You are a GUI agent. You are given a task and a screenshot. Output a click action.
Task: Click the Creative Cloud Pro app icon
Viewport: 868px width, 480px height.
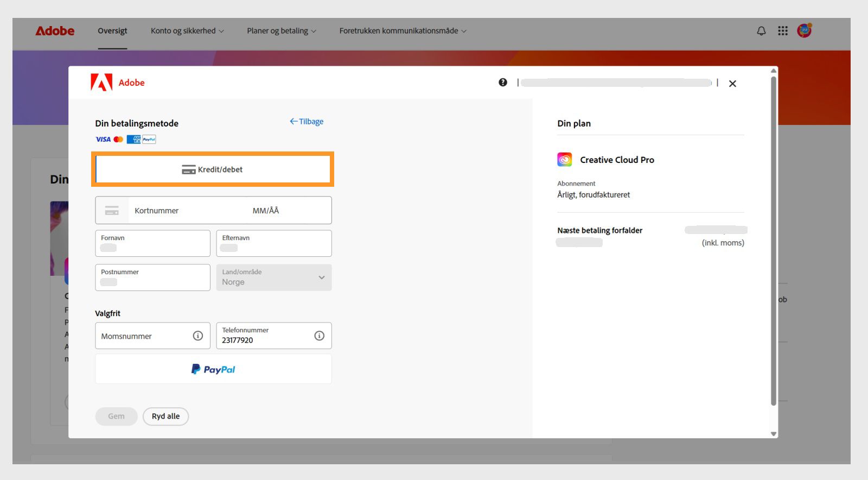click(x=565, y=160)
